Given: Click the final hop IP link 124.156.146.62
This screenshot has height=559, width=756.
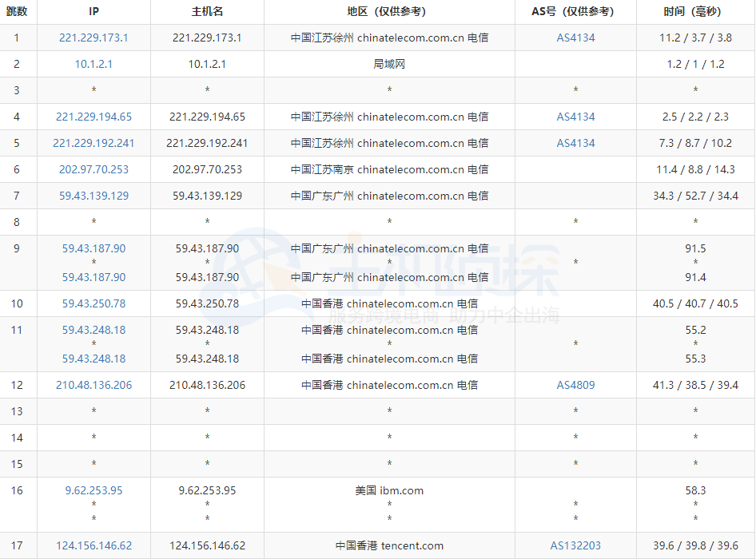Looking at the screenshot, I should pyautogui.click(x=94, y=545).
